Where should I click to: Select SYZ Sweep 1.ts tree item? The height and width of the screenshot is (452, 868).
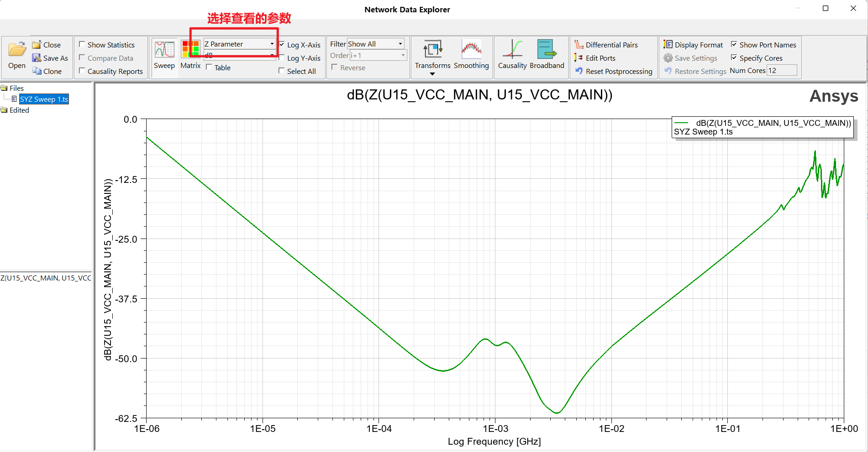(x=44, y=99)
